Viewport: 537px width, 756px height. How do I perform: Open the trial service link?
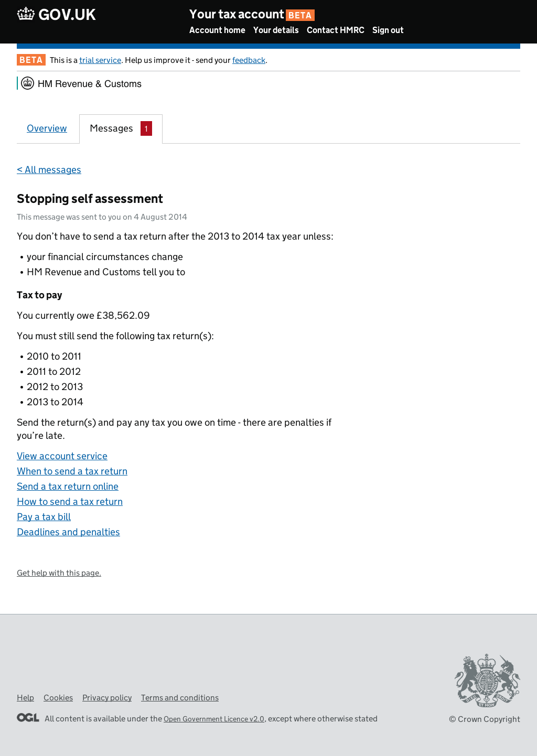tap(100, 60)
